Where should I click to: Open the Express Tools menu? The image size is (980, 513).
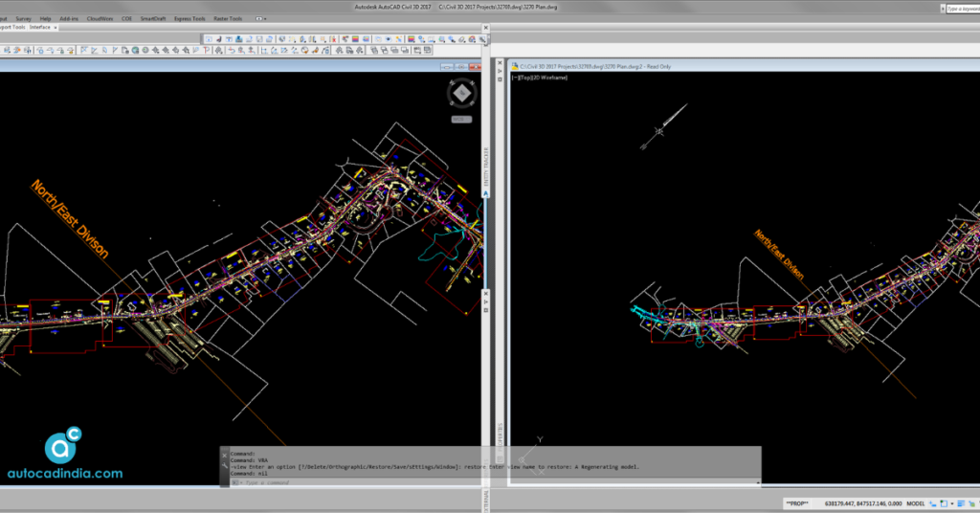coord(190,19)
